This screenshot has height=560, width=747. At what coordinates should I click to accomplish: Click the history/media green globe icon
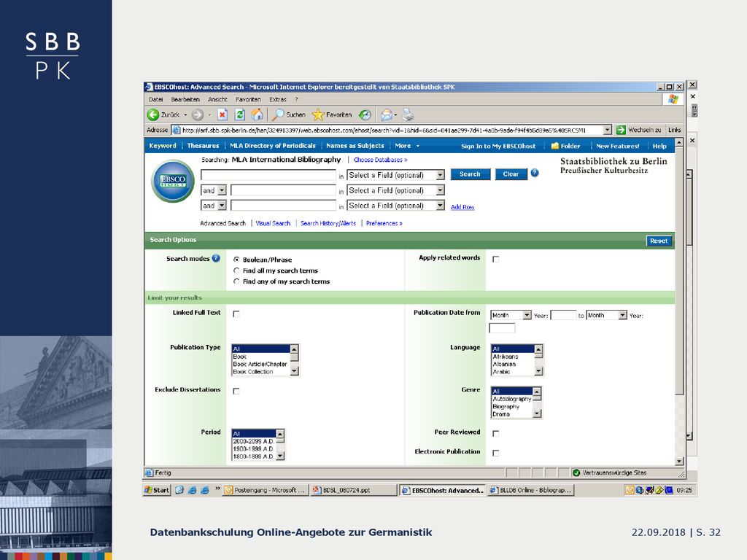pyautogui.click(x=365, y=114)
